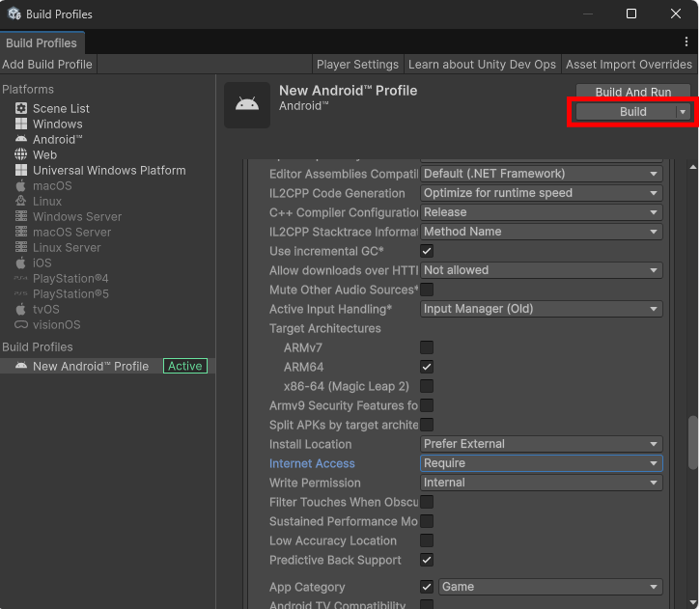This screenshot has width=700, height=609.
Task: Select New Android Profile in Build Profiles
Action: [x=91, y=367]
